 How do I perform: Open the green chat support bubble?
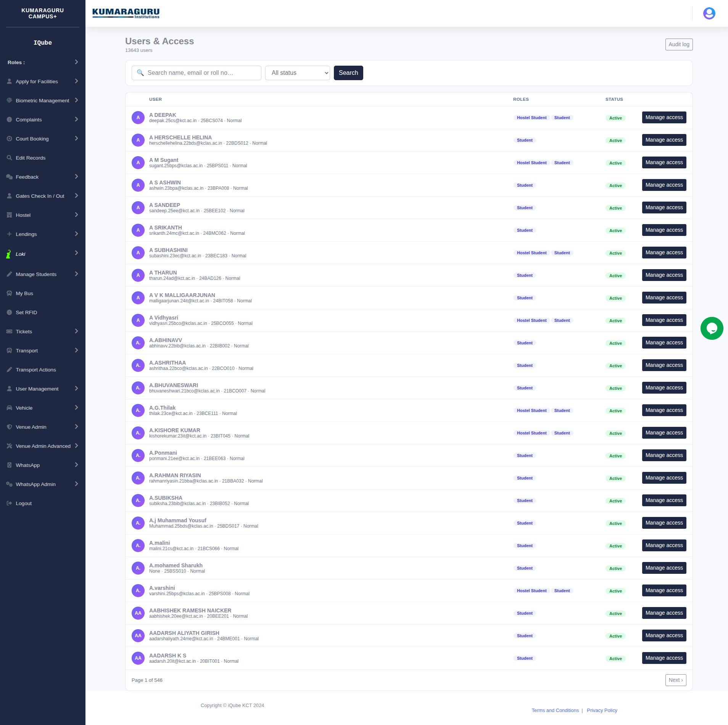click(712, 328)
